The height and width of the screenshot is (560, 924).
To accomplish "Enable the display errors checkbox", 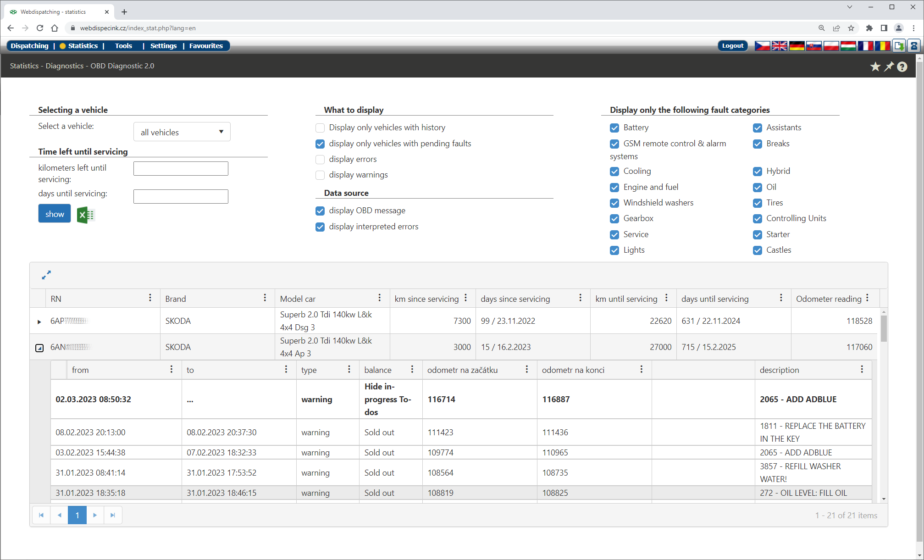I will (320, 159).
